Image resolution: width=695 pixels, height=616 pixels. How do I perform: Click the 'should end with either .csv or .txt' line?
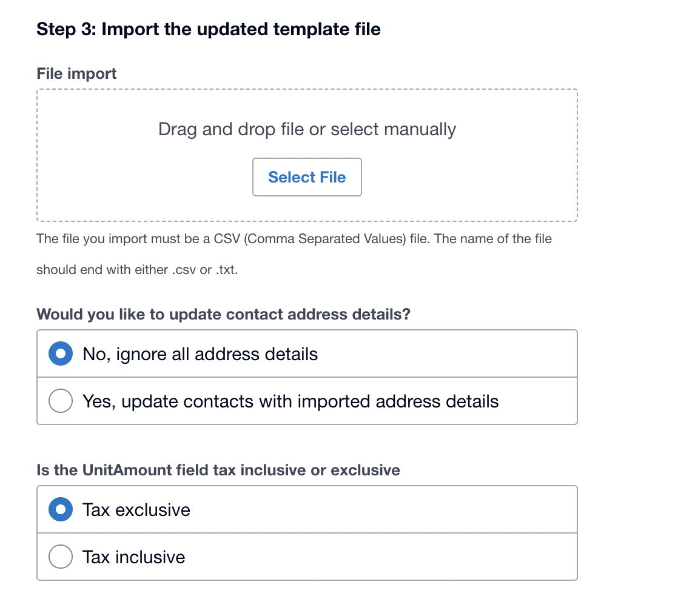click(137, 270)
